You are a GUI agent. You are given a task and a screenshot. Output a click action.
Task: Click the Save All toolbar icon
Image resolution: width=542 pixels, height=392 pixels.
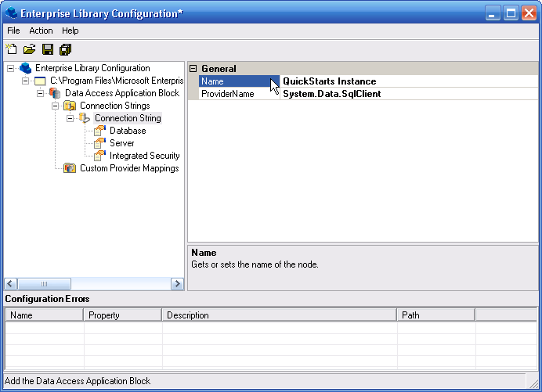click(x=65, y=50)
